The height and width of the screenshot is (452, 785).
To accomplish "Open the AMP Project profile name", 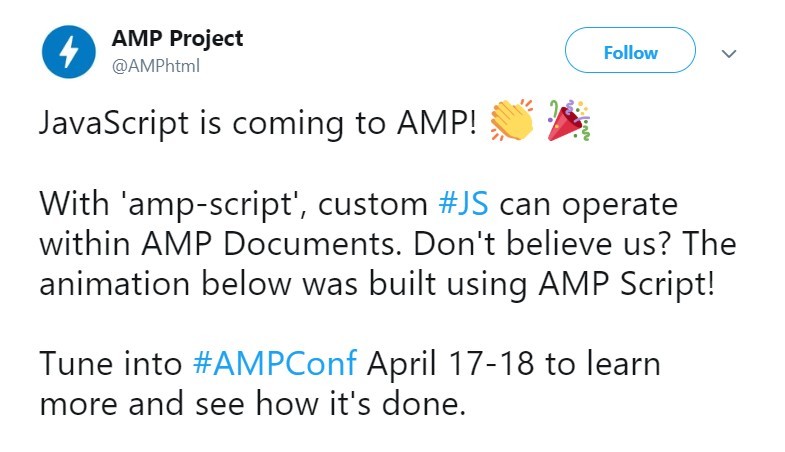I will click(177, 39).
